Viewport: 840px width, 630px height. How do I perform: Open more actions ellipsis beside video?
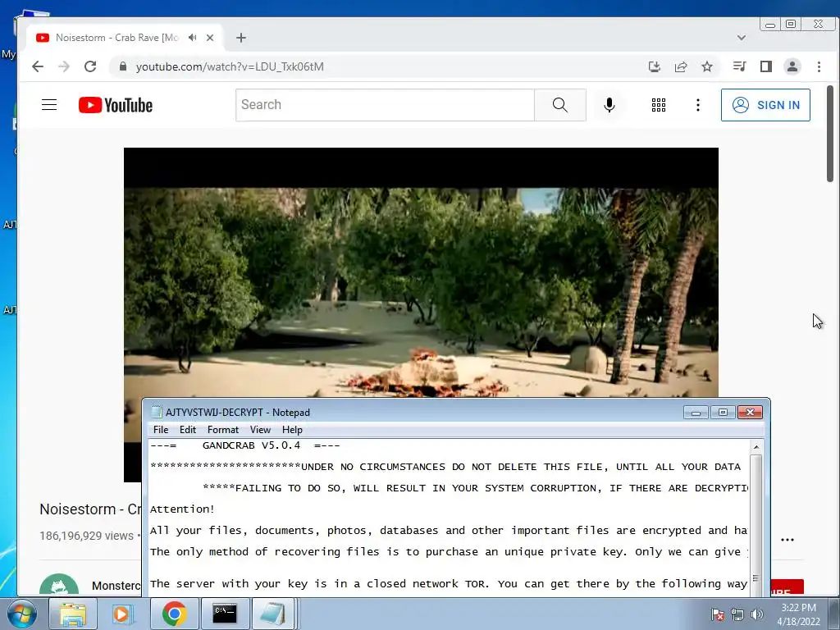[x=787, y=540]
